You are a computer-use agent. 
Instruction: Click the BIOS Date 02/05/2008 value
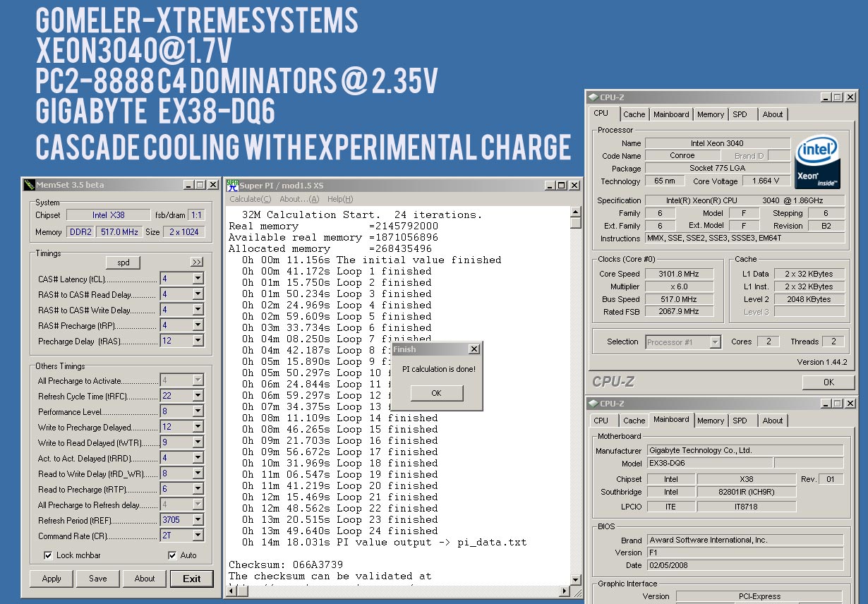click(745, 565)
